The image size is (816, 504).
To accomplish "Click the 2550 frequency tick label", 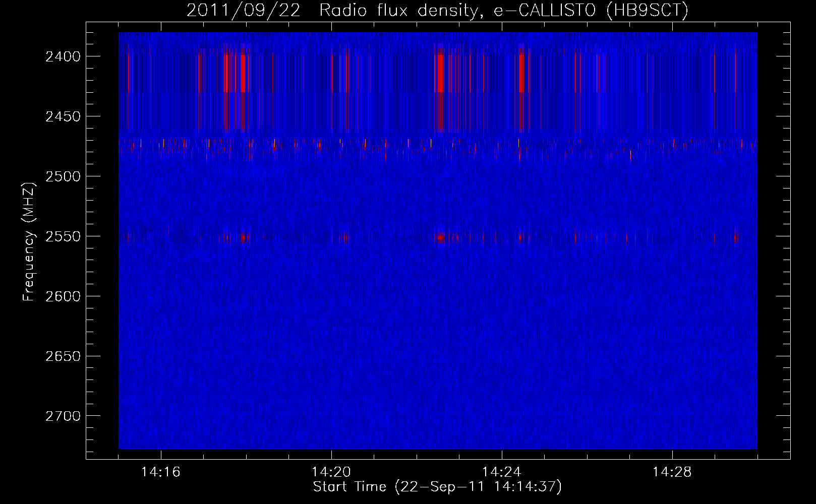I will [x=63, y=236].
